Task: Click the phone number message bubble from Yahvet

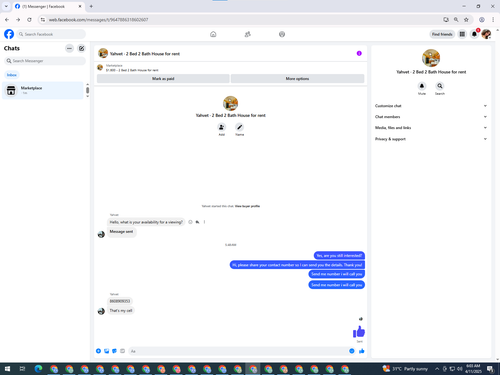Action: click(x=120, y=301)
